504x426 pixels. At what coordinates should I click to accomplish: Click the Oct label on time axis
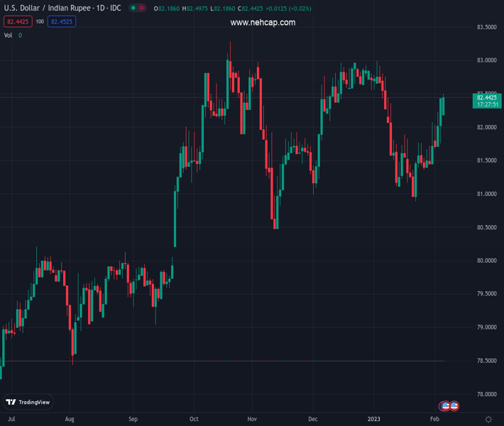(x=194, y=420)
